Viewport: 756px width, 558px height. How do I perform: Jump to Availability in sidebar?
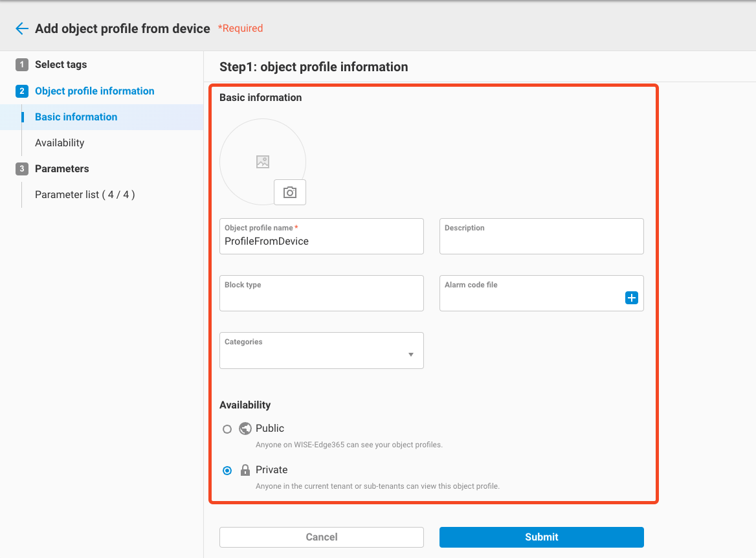(60, 143)
